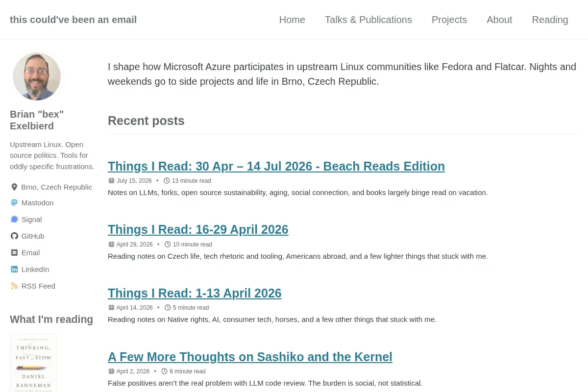The height and width of the screenshot is (392, 588).
Task: Click the Signal icon in sidebar
Action: coord(14,220)
